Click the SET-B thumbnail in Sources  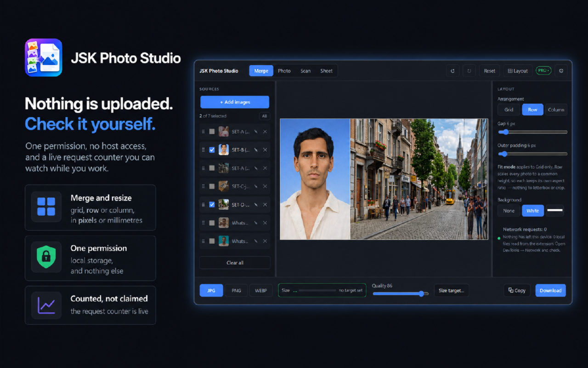pos(224,150)
